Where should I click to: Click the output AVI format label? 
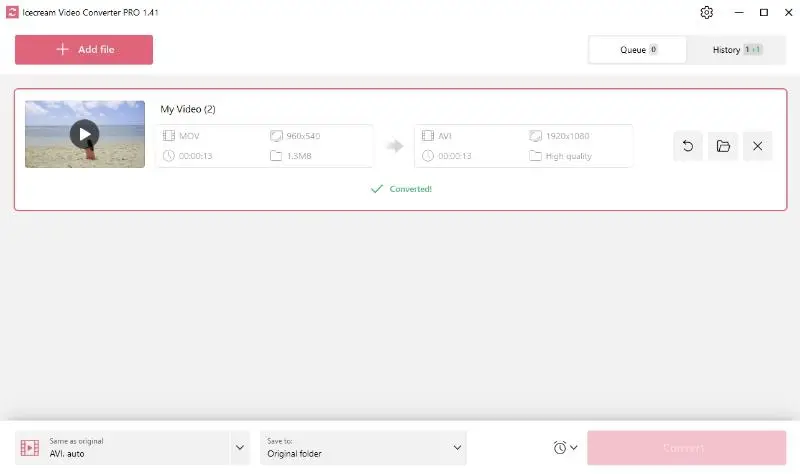tap(445, 136)
